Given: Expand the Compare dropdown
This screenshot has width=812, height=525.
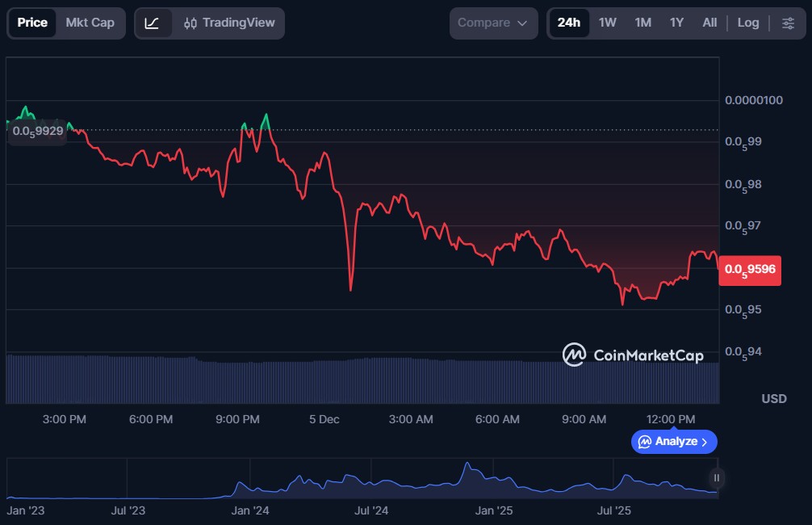Looking at the screenshot, I should pos(493,23).
